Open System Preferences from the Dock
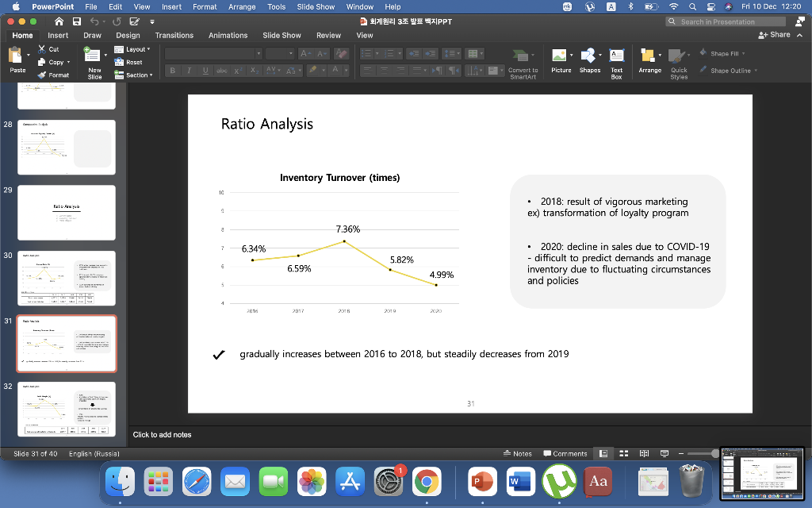The image size is (812, 508). pyautogui.click(x=389, y=482)
